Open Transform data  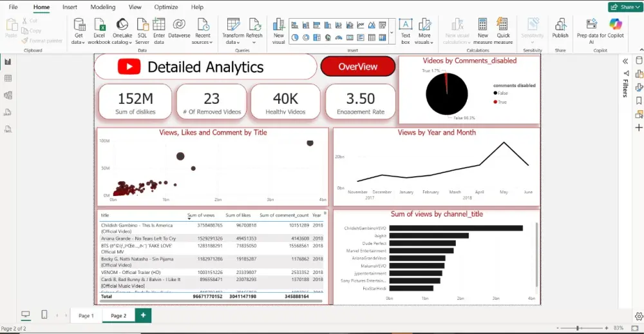point(233,31)
